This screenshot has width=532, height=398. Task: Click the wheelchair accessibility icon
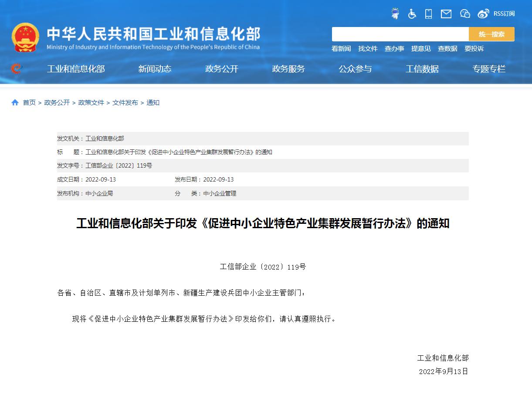tap(412, 13)
